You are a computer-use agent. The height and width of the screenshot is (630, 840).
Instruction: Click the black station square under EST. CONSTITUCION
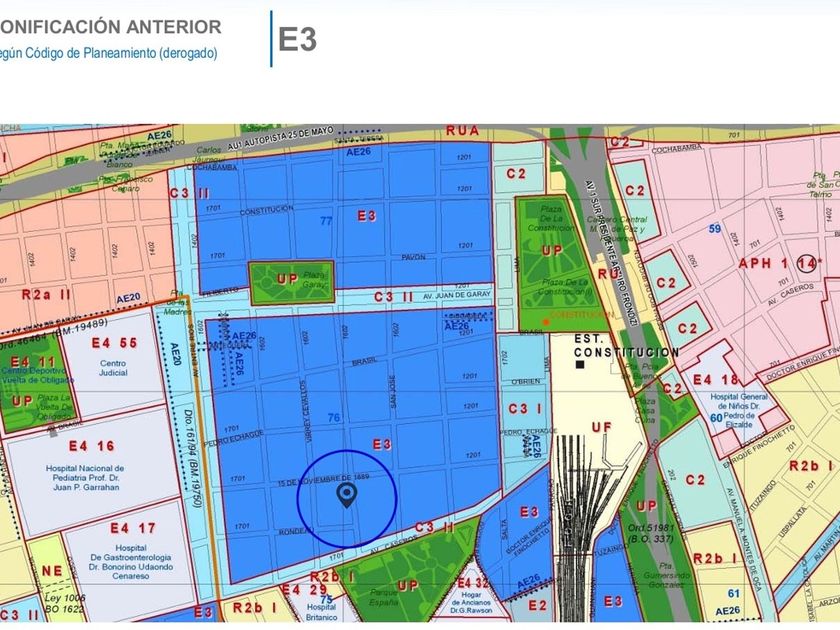[580, 365]
